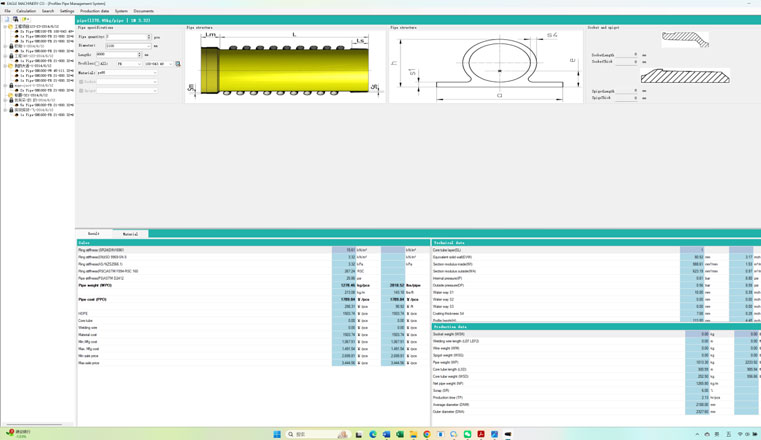
Task: Click the socket shape diagram
Action: [685, 40]
